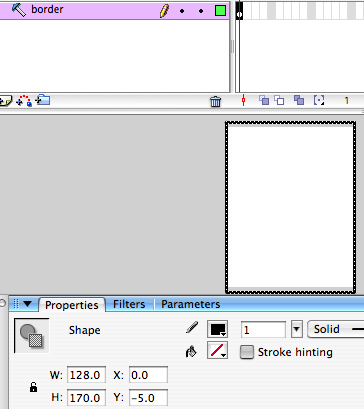
Task: Toggle width-height lock constraint icon
Action: 33,387
